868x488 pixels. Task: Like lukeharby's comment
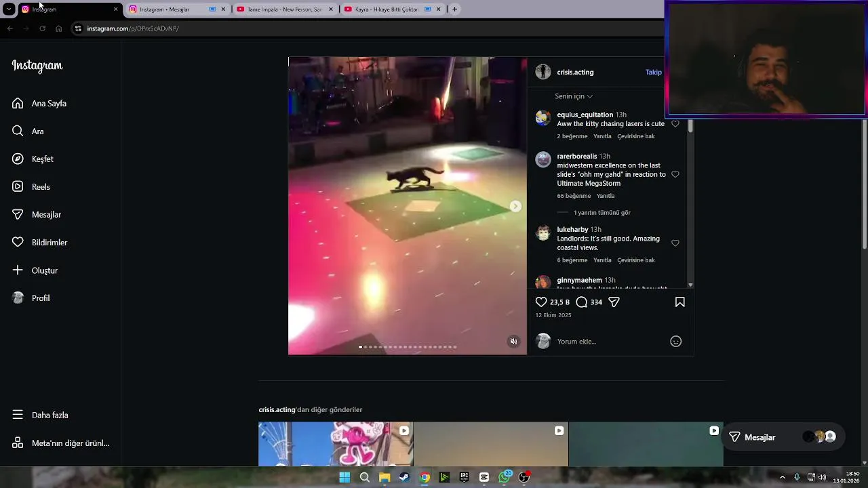pyautogui.click(x=675, y=243)
